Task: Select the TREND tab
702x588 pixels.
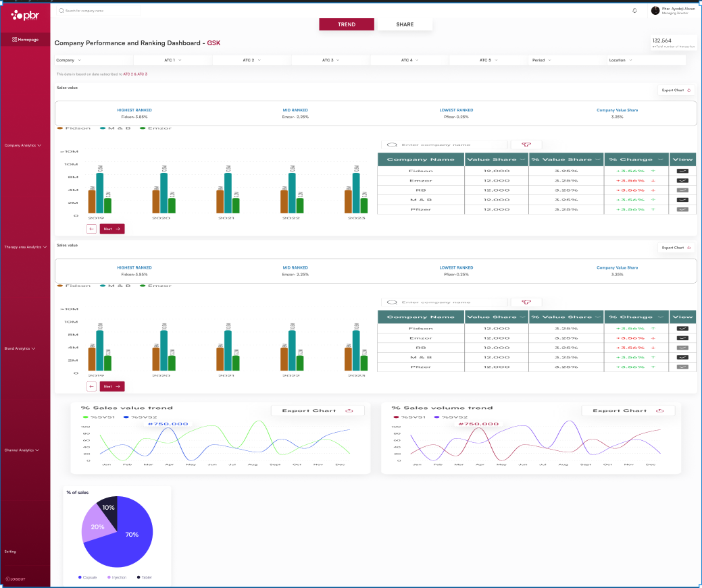Action: (x=347, y=24)
